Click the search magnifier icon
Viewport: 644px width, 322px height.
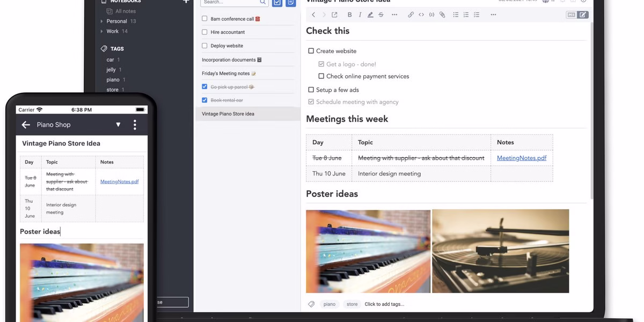tap(263, 2)
